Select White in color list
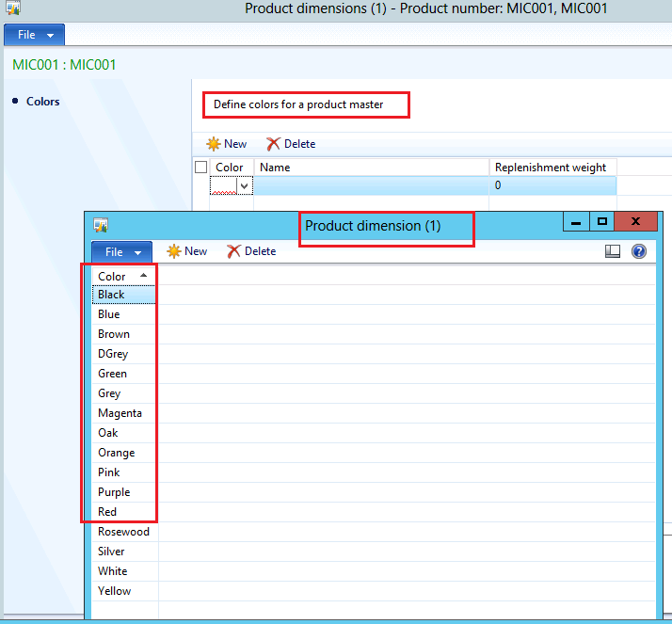The height and width of the screenshot is (624, 672). pyautogui.click(x=125, y=571)
